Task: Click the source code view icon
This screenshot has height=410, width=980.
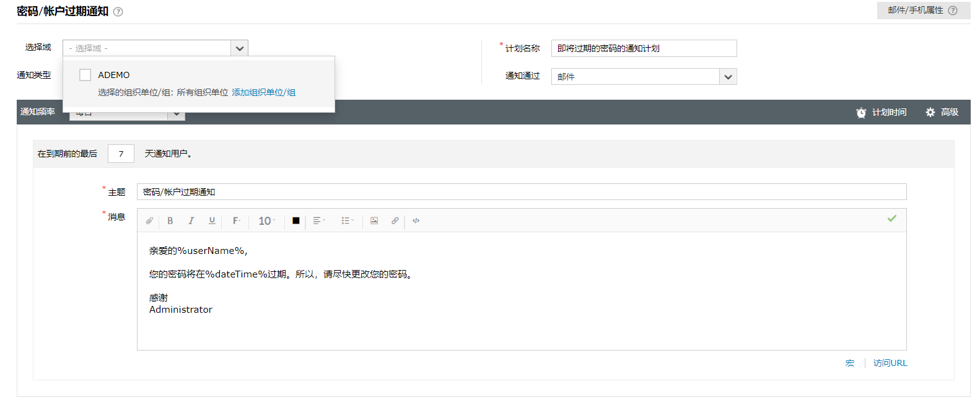Action: 416,221
